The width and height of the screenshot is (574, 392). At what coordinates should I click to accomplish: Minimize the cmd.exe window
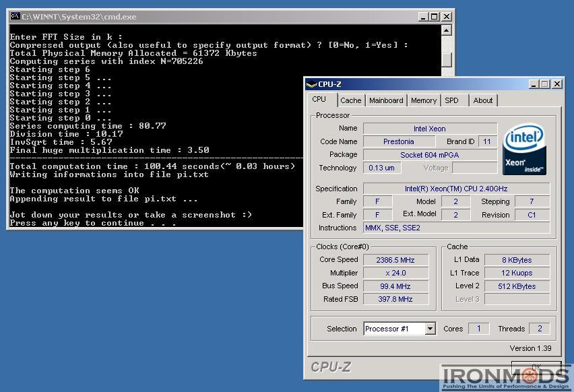[423, 16]
